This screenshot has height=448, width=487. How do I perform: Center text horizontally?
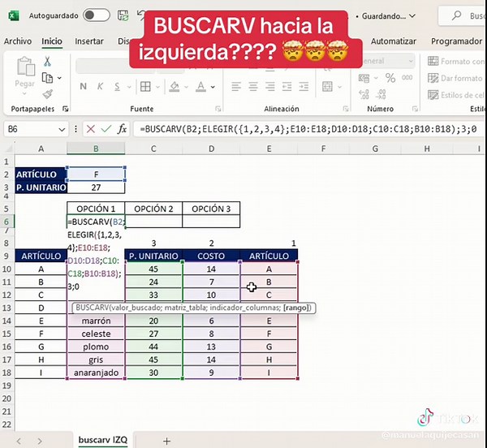(253, 86)
